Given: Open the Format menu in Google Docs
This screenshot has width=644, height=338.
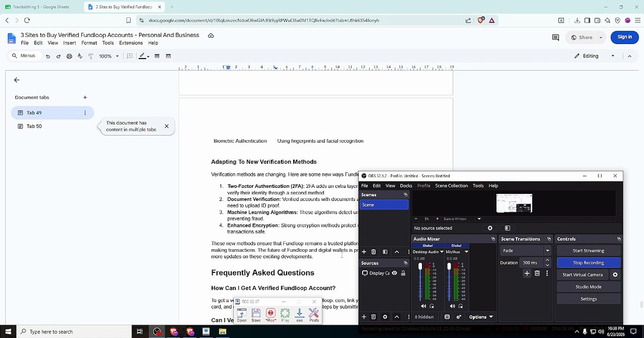Looking at the screenshot, I should tap(89, 43).
